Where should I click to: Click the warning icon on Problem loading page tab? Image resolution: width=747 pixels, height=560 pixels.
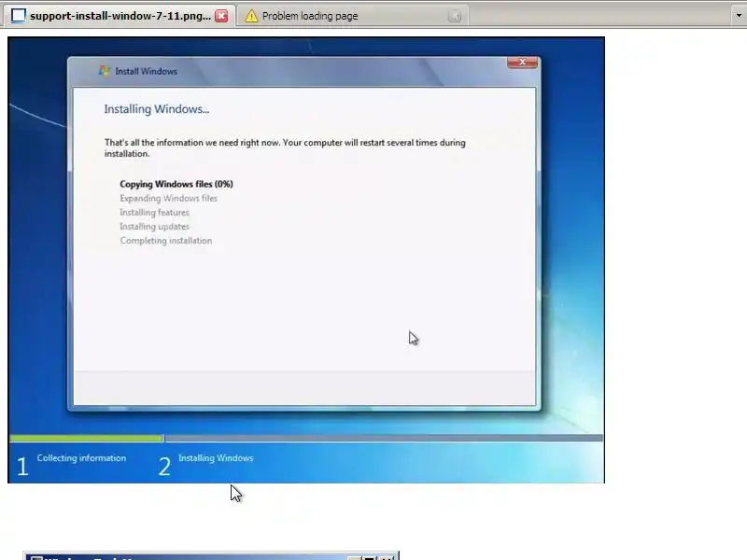click(x=251, y=16)
